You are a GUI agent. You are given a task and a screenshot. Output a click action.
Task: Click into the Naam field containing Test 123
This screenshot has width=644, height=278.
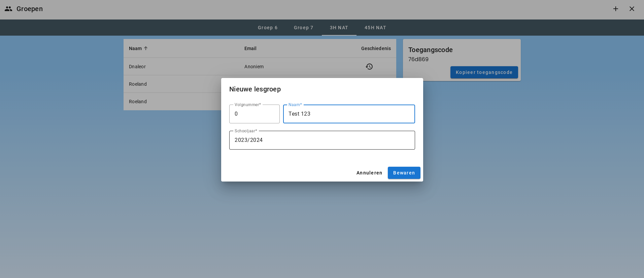(x=349, y=114)
